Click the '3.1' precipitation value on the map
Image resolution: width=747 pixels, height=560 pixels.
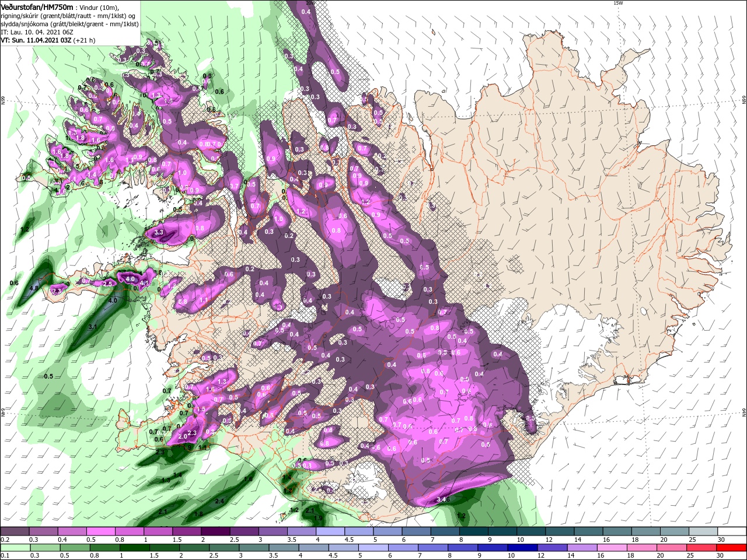pyautogui.click(x=92, y=327)
